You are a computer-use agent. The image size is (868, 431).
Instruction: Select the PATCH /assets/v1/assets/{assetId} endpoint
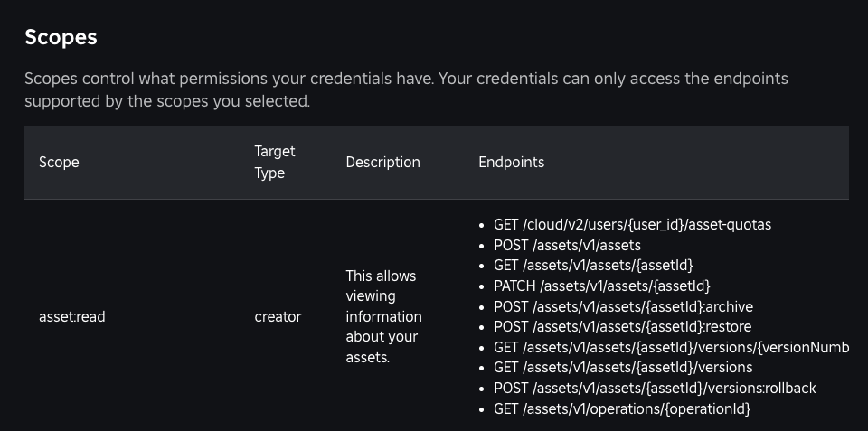[x=601, y=286]
